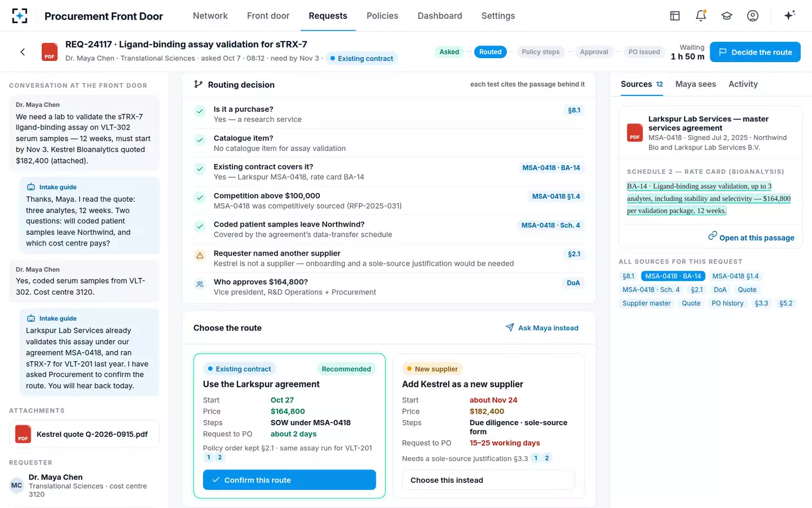Select the PO history source chip
The image size is (812, 508).
tap(727, 303)
